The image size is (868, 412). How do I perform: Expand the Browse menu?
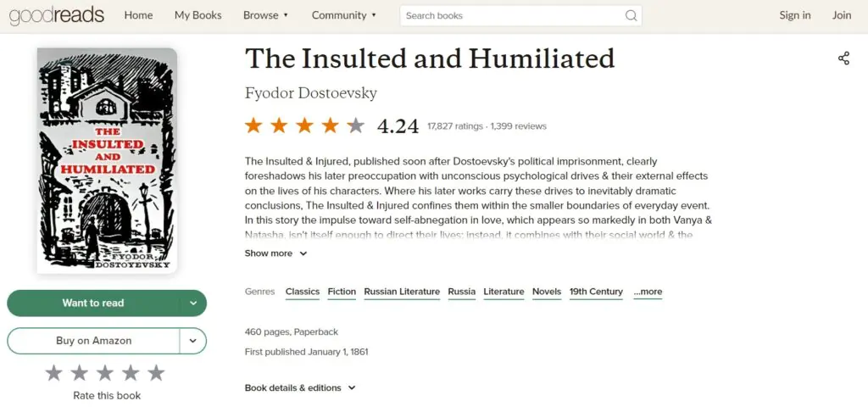[265, 15]
